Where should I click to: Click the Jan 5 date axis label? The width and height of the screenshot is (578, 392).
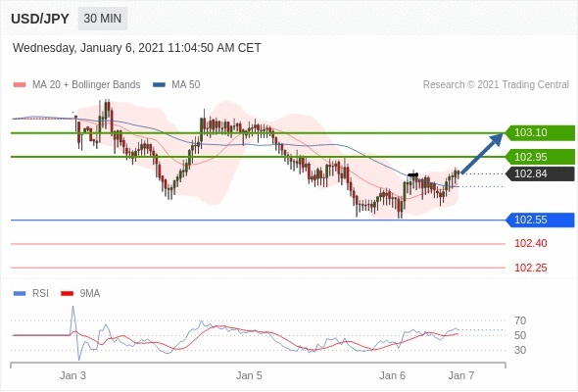(x=249, y=375)
